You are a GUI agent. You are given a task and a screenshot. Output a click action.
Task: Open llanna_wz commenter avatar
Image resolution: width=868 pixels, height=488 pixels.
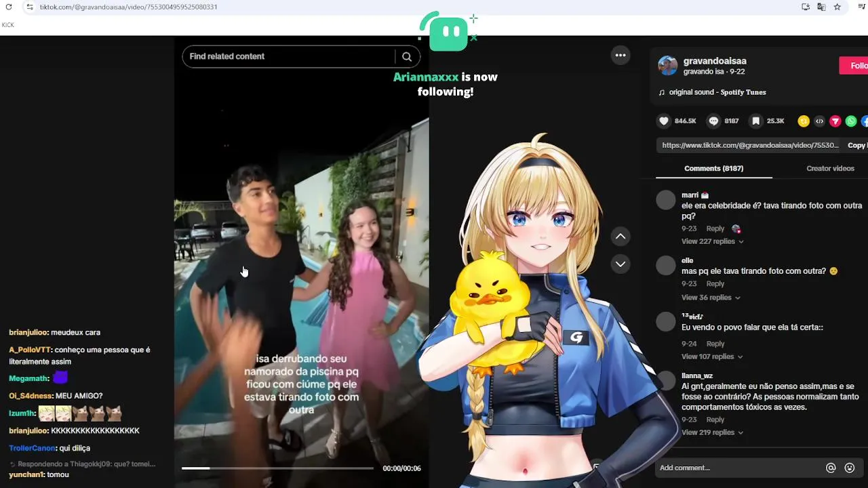666,380
